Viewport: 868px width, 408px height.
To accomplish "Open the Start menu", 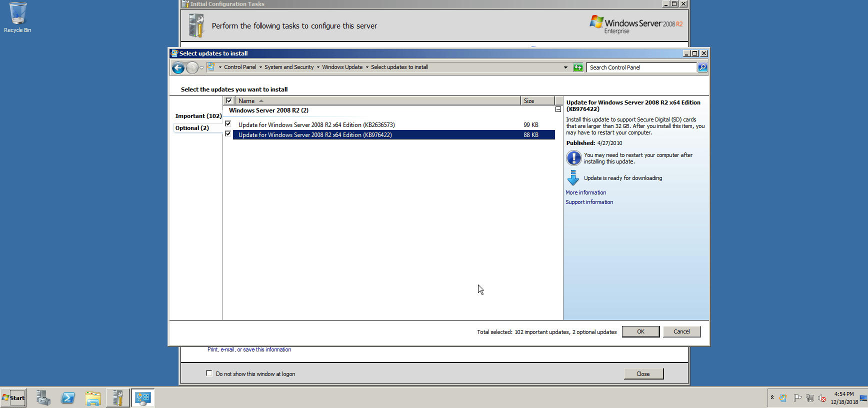I will 13,398.
